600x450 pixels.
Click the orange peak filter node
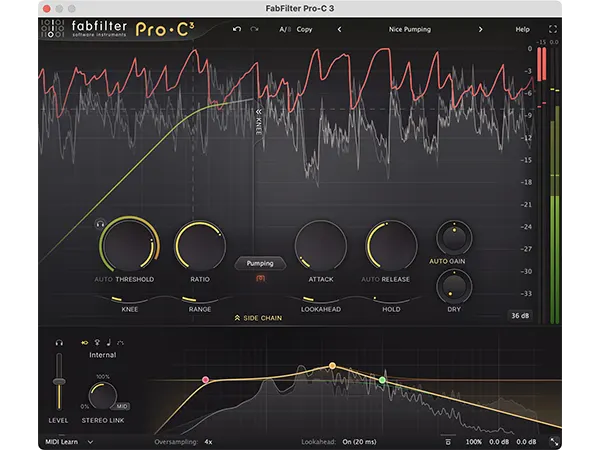coord(333,366)
